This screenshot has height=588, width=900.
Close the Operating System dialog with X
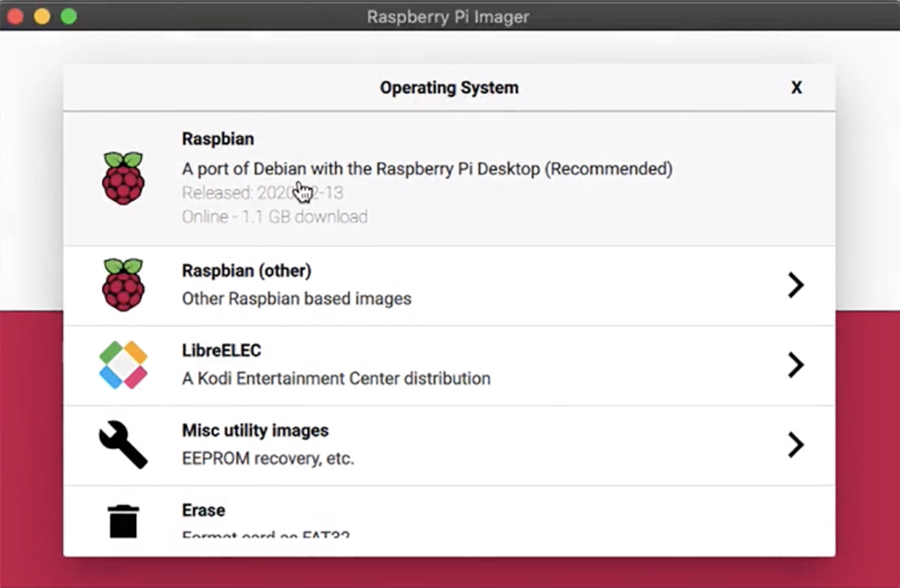(796, 87)
